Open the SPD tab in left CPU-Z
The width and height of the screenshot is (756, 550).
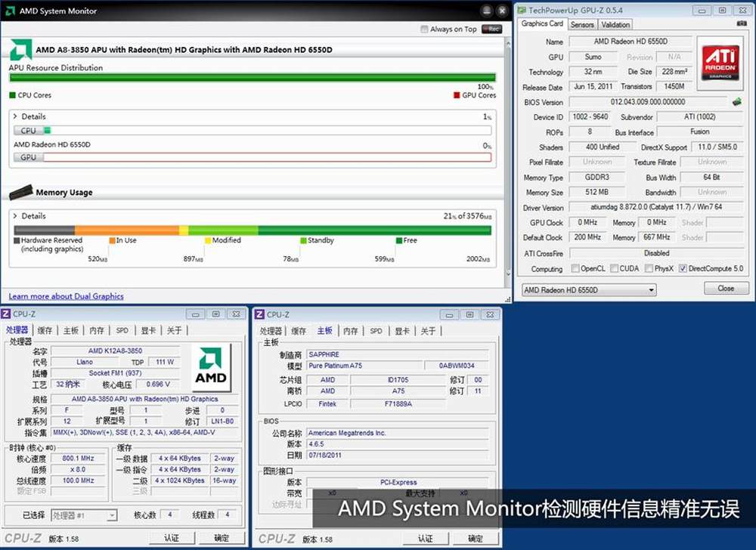coord(122,330)
